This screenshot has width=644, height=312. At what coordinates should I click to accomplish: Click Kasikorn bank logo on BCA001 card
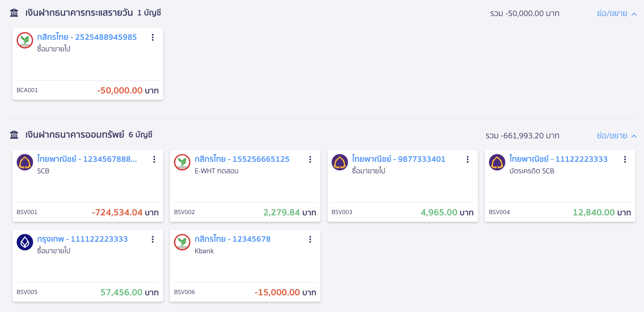coord(25,40)
